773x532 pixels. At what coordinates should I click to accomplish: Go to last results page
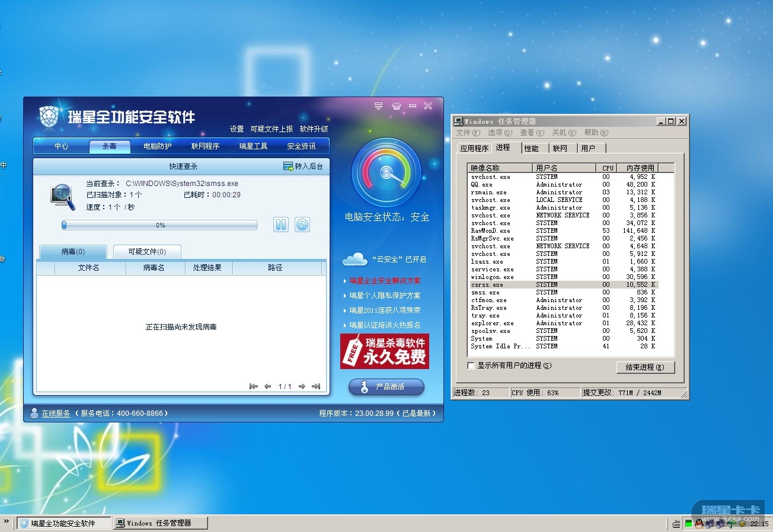coord(316,386)
